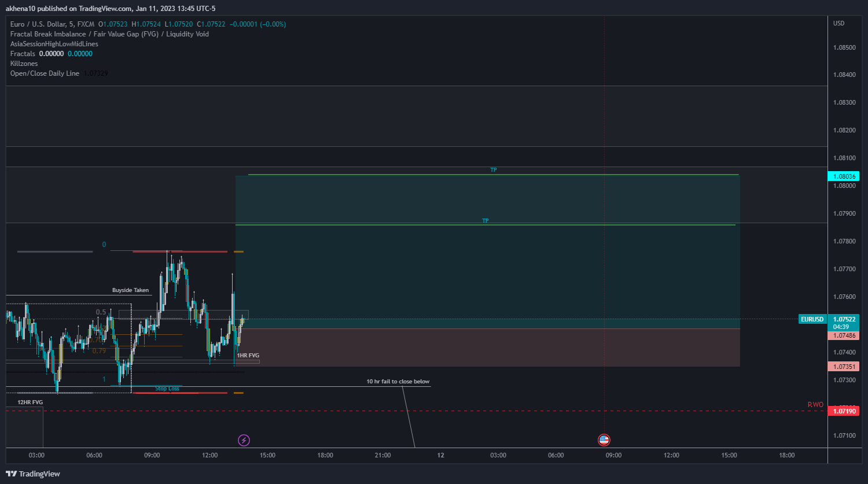Click the AsiaSessionHighLowMidLines indicator name
The width and height of the screenshot is (868, 484).
coord(54,44)
